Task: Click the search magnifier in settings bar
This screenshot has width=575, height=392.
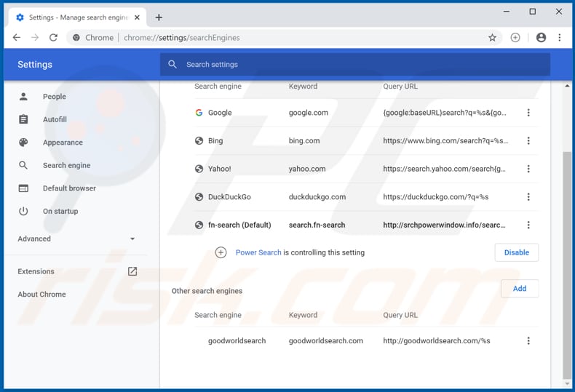Action: pyautogui.click(x=172, y=65)
